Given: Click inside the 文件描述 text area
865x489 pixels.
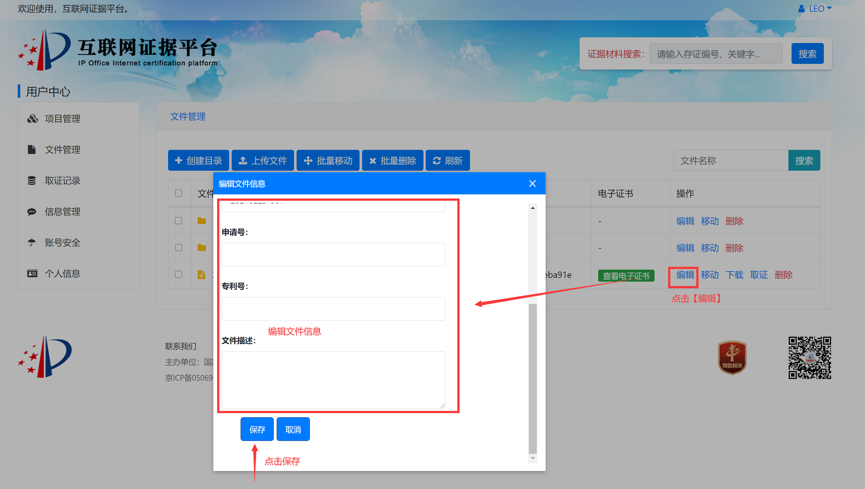Looking at the screenshot, I should [x=332, y=379].
